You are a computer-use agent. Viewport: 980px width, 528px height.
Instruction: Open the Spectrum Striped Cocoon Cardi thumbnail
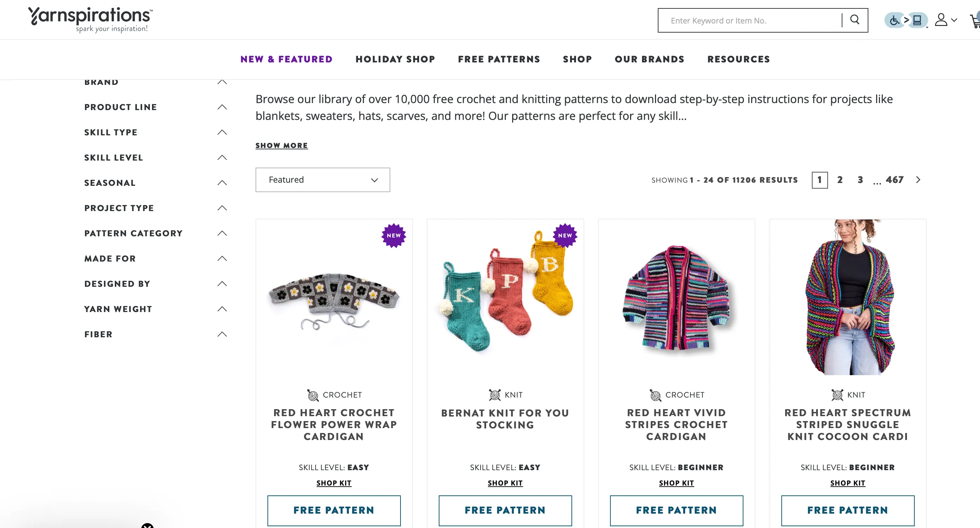(x=848, y=297)
